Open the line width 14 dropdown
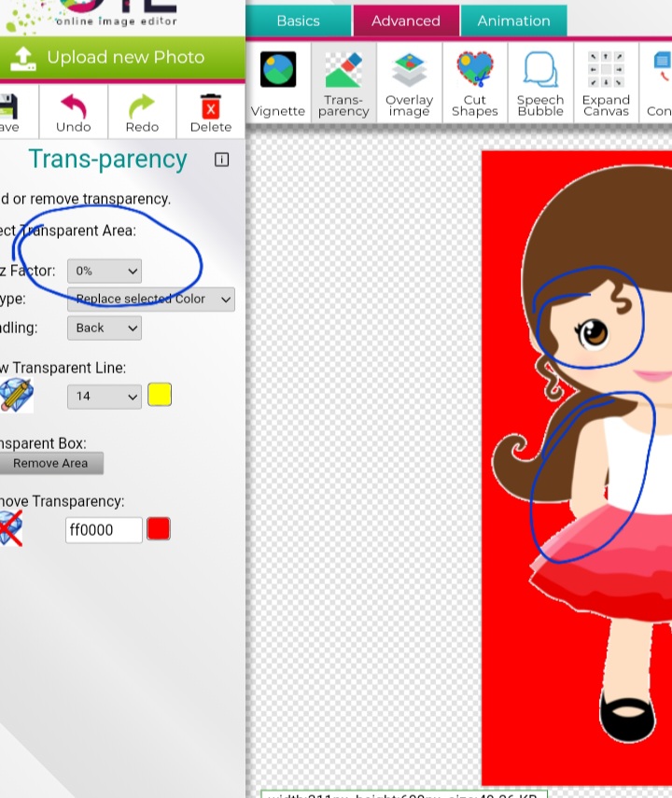The height and width of the screenshot is (798, 672). pos(104,396)
